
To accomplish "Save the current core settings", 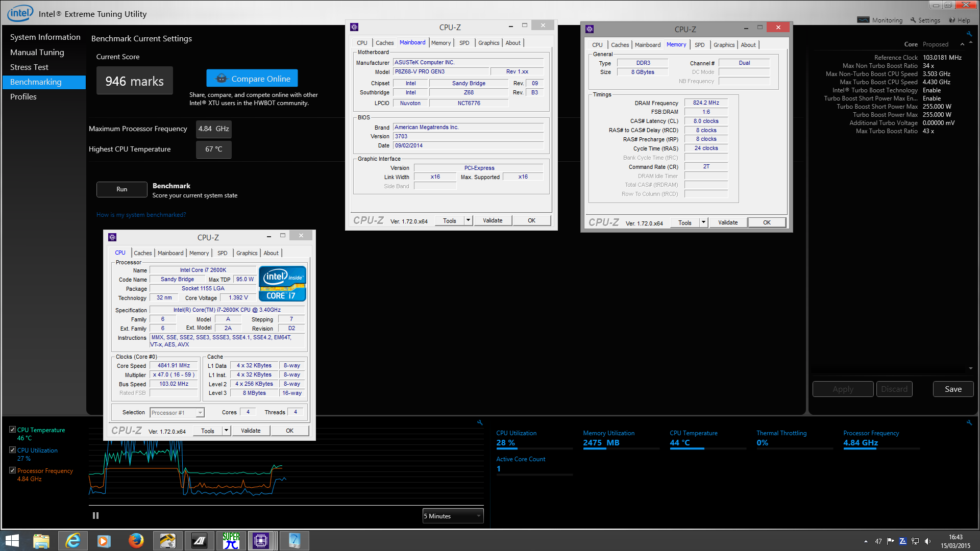I will click(x=953, y=389).
